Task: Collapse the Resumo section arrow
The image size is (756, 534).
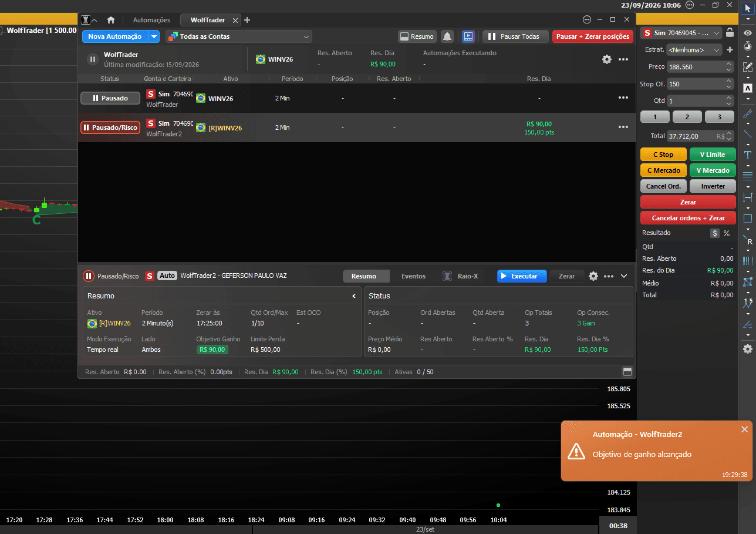Action: coord(354,296)
